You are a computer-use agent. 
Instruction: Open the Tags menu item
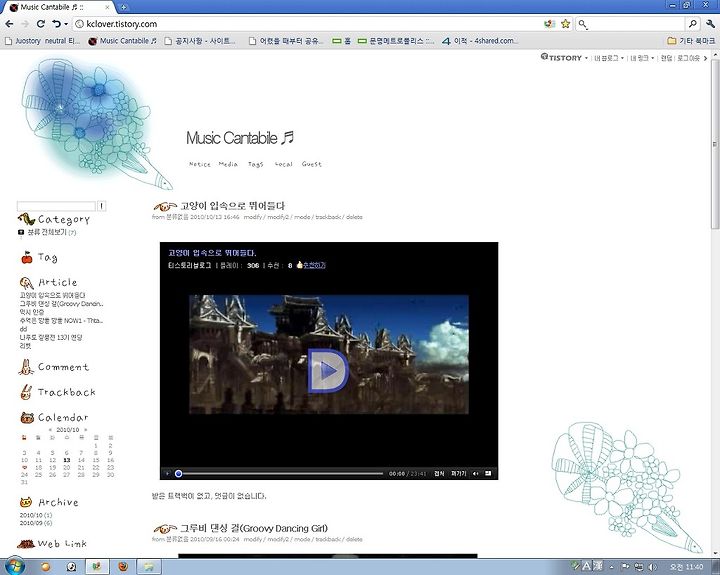[256, 164]
